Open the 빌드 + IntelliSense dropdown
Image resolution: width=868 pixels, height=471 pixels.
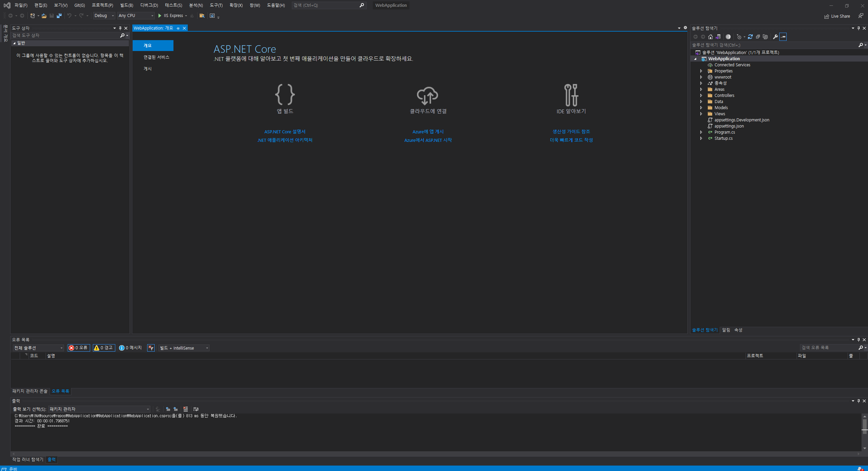pos(184,348)
